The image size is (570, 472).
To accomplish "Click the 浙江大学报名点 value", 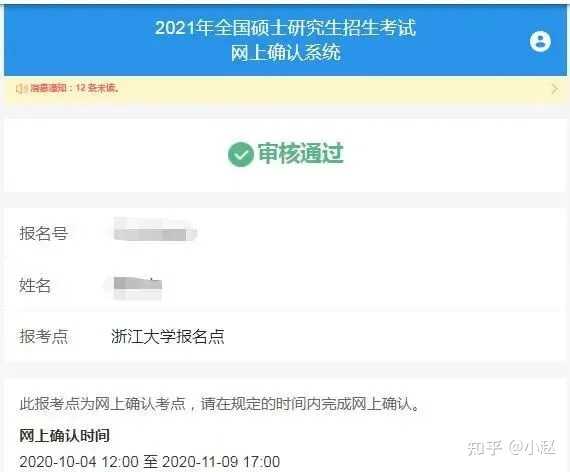I will coord(168,336).
